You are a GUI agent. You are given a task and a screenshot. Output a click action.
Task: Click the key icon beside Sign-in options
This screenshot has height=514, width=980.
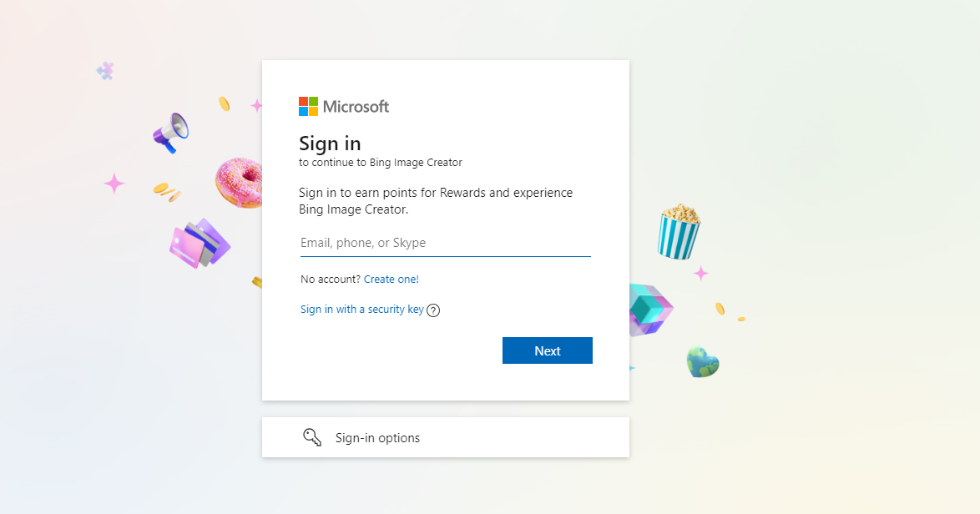pyautogui.click(x=312, y=437)
